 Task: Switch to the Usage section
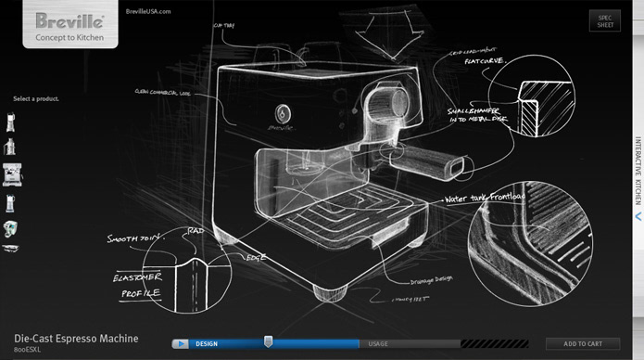pos(378,343)
